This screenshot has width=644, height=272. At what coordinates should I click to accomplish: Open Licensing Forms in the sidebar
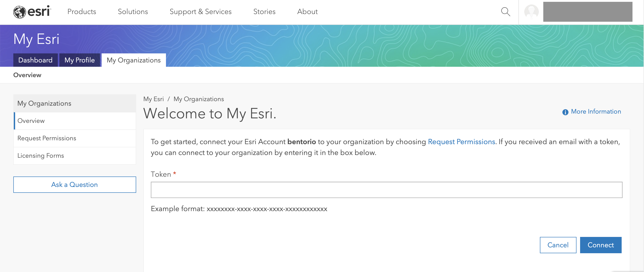pyautogui.click(x=41, y=155)
